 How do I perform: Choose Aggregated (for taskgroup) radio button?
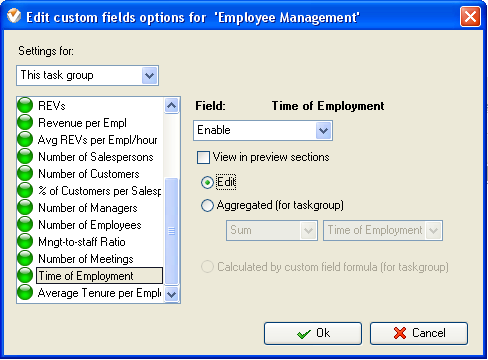207,205
